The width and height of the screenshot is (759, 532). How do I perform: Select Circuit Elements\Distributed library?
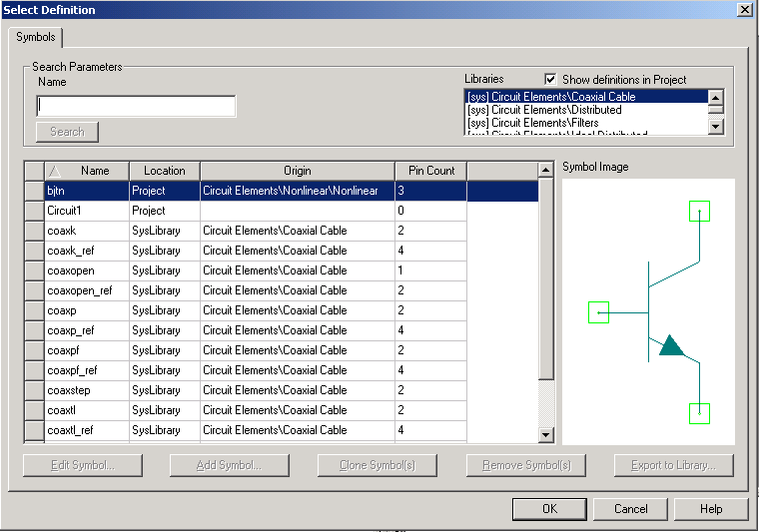(x=585, y=110)
